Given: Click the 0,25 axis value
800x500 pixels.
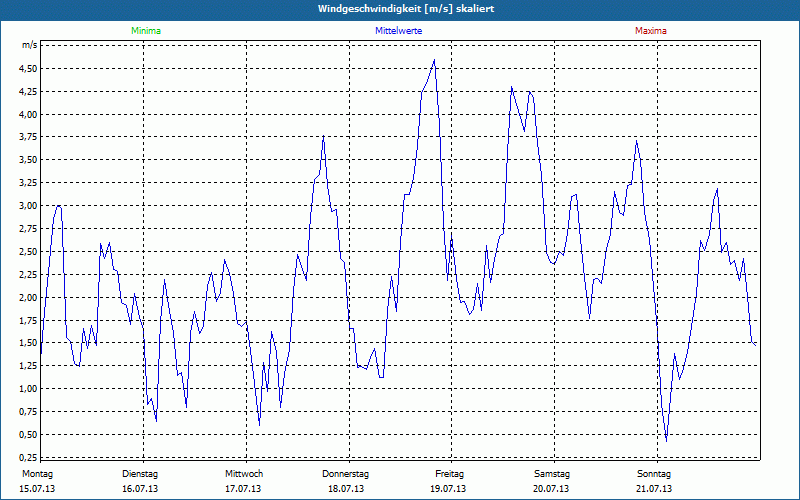Looking at the screenshot, I should 29,457.
